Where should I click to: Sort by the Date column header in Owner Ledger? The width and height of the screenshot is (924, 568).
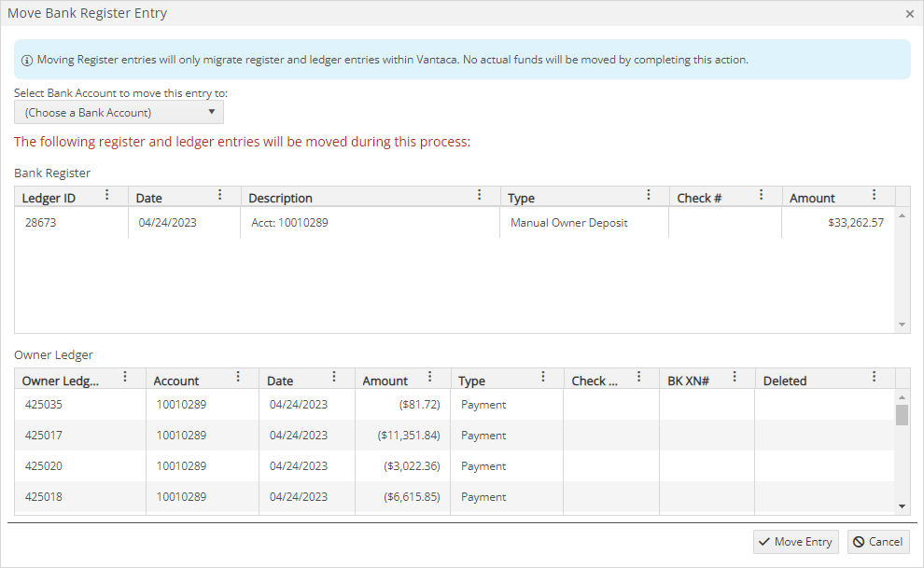[x=279, y=378]
